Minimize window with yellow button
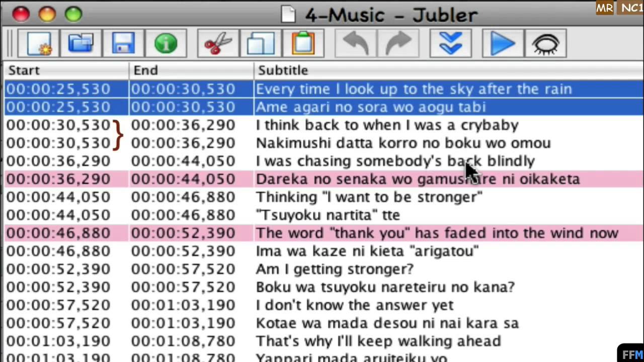Screen dimensions: 644x362 47,14
